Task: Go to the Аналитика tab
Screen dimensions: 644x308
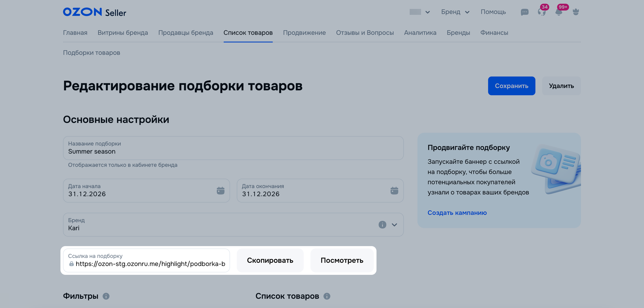Action: point(420,33)
